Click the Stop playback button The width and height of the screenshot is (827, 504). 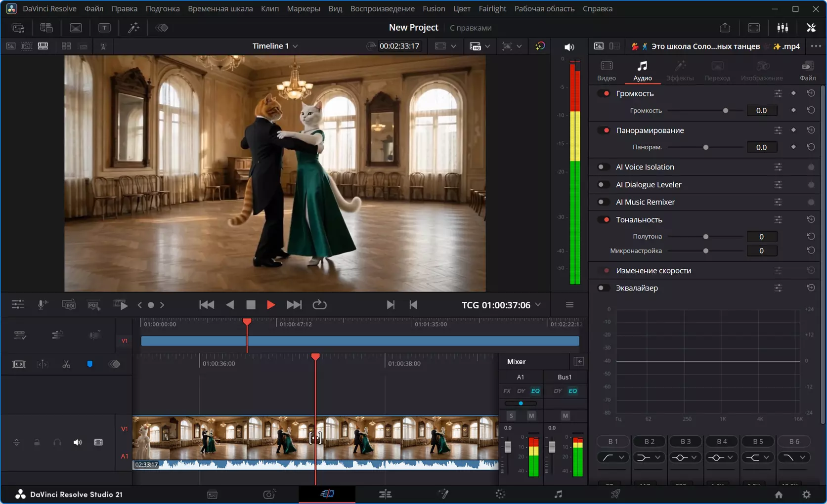pos(251,305)
